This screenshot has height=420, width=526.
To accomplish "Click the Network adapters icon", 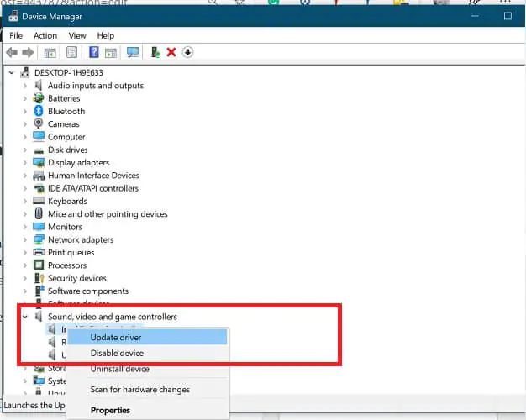I will 39,239.
